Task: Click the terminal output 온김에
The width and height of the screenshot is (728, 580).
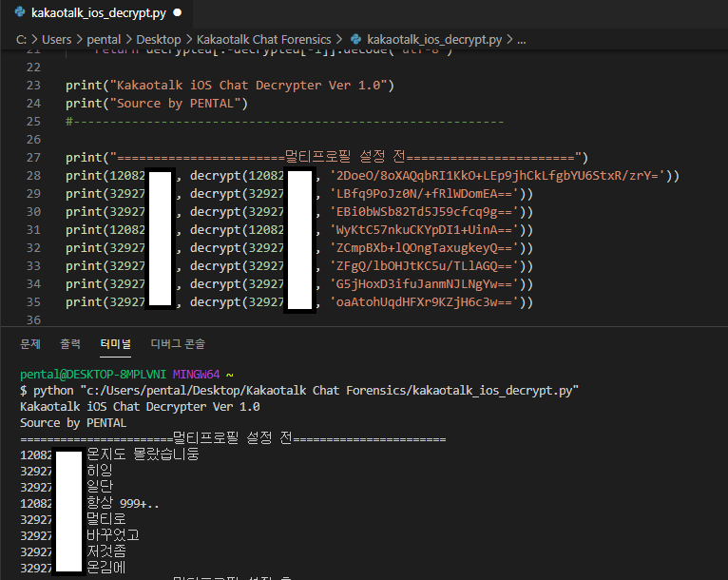Action: (105, 568)
